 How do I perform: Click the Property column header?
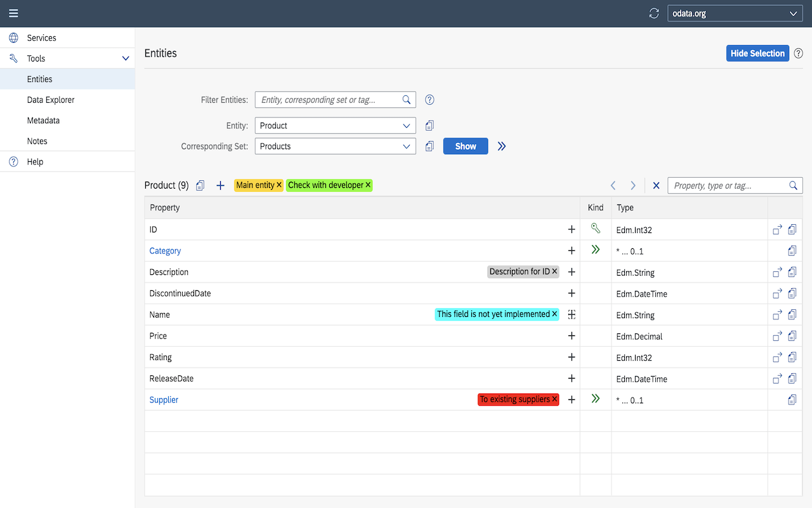coord(362,208)
